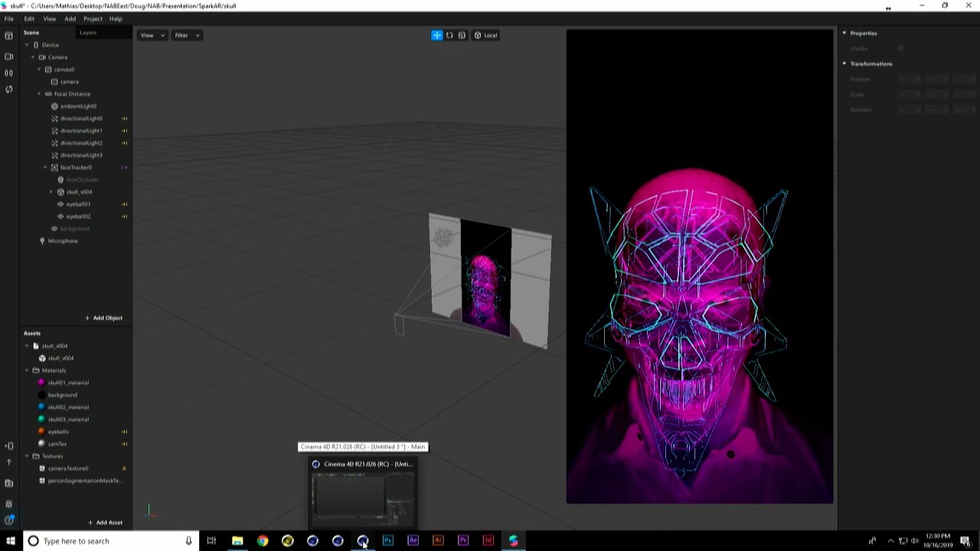Select the move manipulator tool
980x551 pixels.
tap(436, 35)
